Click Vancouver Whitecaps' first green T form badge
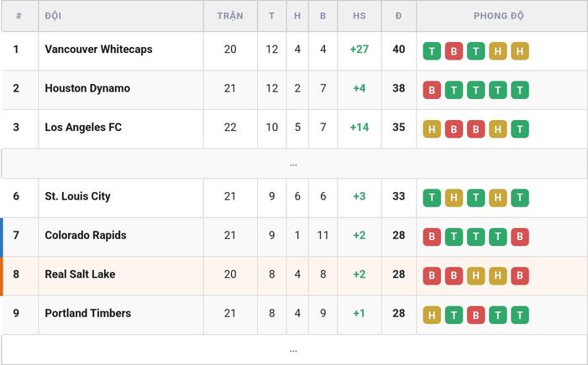 pyautogui.click(x=432, y=51)
